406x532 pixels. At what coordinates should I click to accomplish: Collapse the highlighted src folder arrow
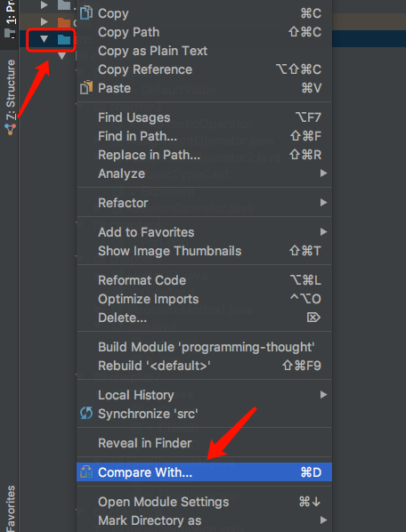(x=44, y=39)
